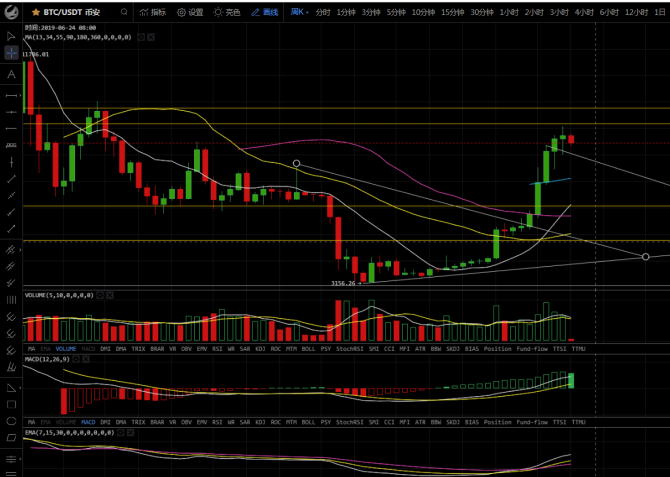This screenshot has height=477, width=670.
Task: Open the 设置 settings gear
Action: (189, 12)
